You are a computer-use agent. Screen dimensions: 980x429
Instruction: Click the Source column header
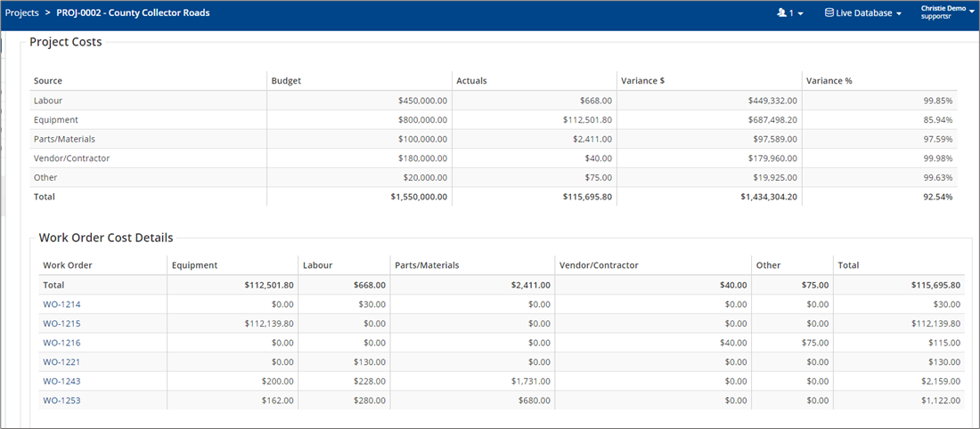click(48, 81)
